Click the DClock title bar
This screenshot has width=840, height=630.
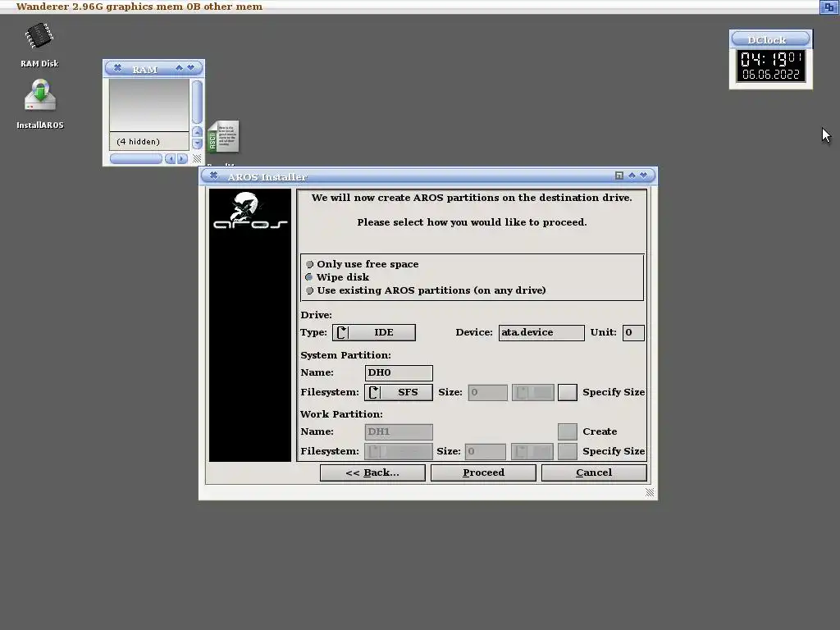[771, 39]
